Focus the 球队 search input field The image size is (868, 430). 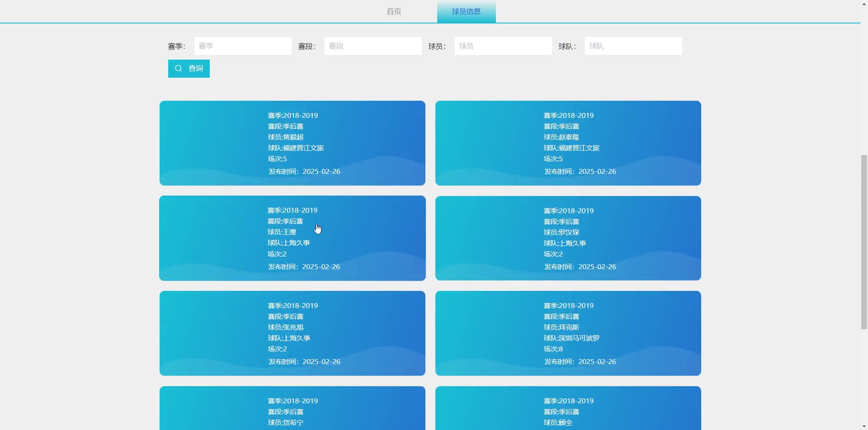[633, 46]
